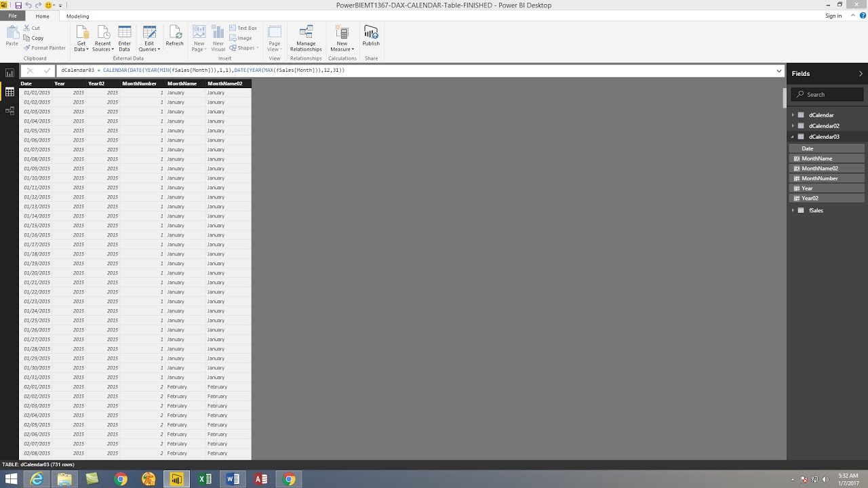
Task: Open the Shapes dropdown
Action: pos(243,48)
